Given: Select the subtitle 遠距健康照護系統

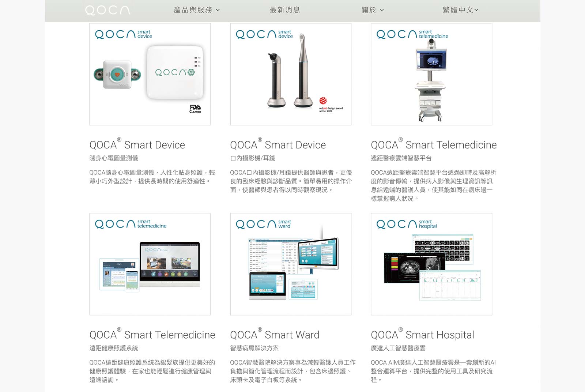Looking at the screenshot, I should point(114,348).
